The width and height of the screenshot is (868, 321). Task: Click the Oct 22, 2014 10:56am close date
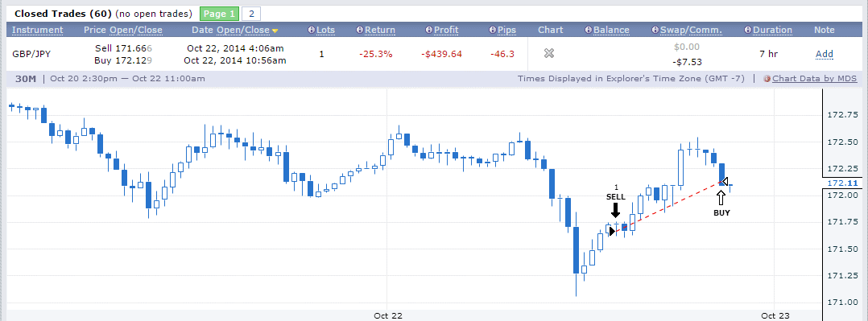[x=235, y=60]
